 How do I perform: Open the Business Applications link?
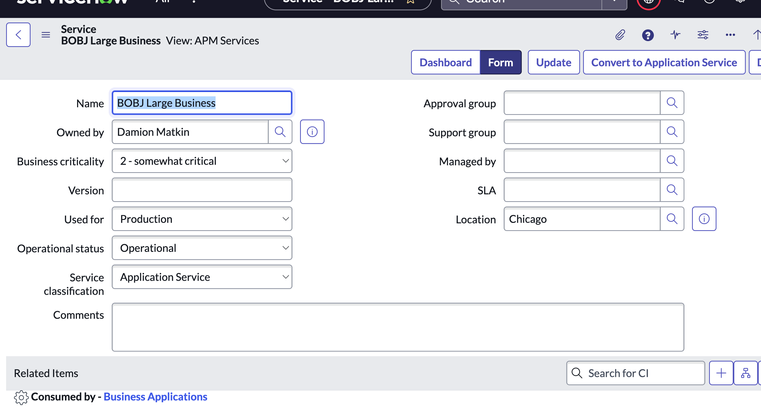click(x=155, y=397)
